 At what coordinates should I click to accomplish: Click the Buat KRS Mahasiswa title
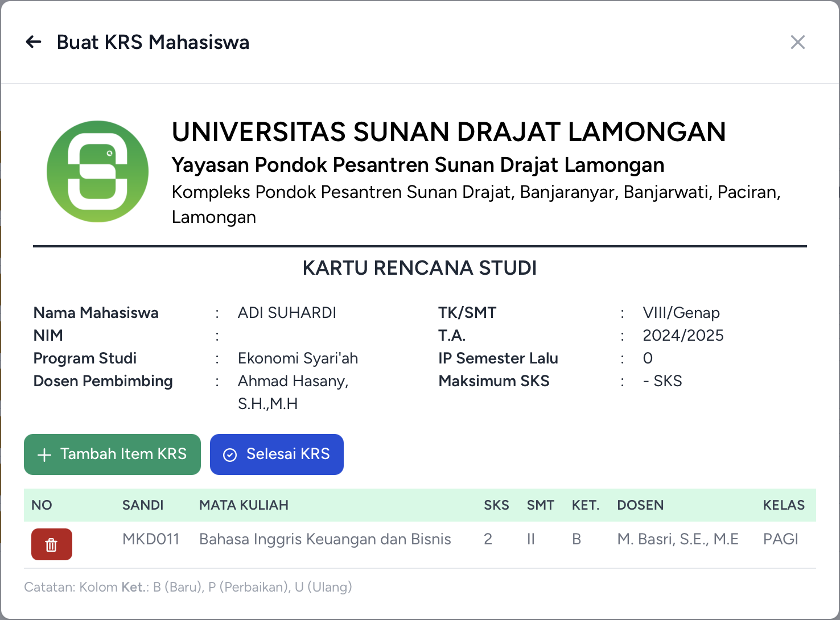tap(153, 42)
